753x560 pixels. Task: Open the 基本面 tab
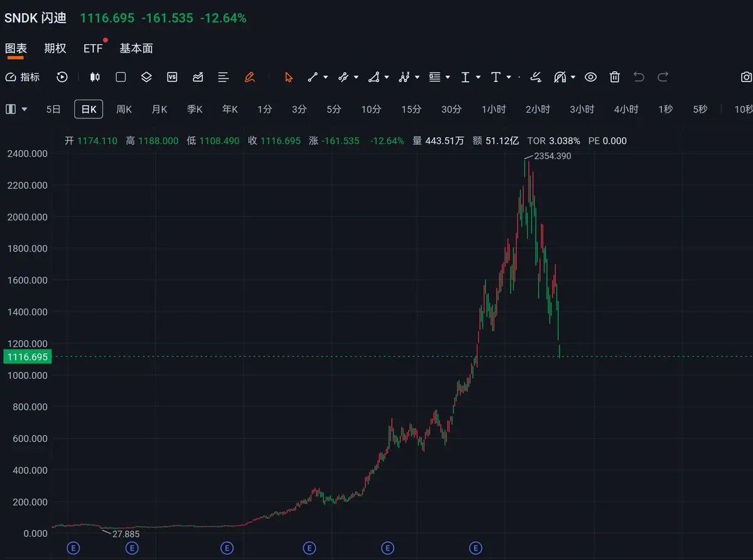(136, 48)
